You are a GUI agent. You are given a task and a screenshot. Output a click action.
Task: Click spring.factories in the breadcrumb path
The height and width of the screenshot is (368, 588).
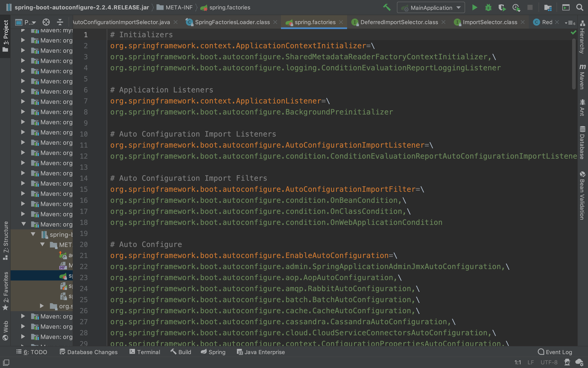pos(225,8)
